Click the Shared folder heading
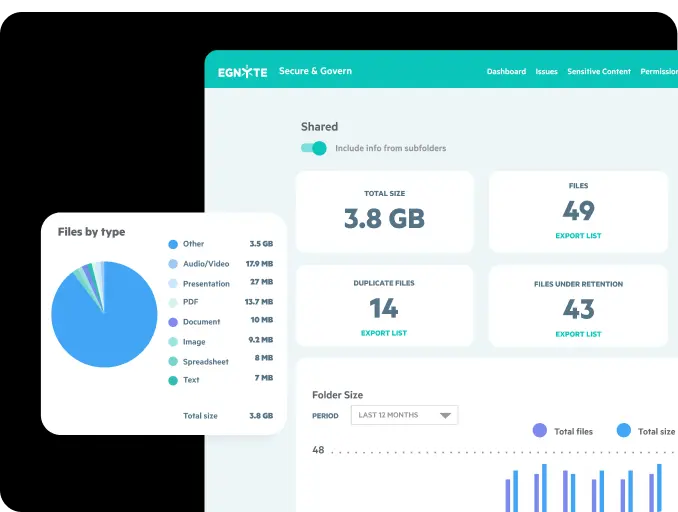This screenshot has width=678, height=512. point(320,127)
